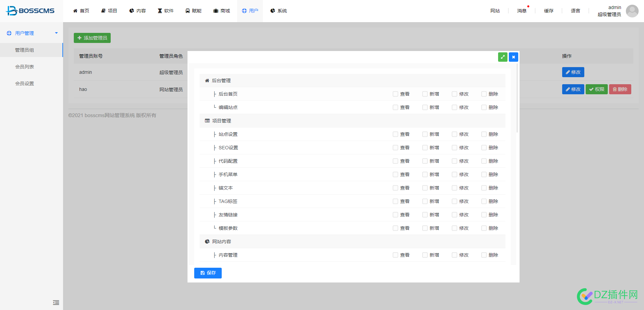Click the 网站内容 section header
The image size is (644, 310).
[352, 242]
